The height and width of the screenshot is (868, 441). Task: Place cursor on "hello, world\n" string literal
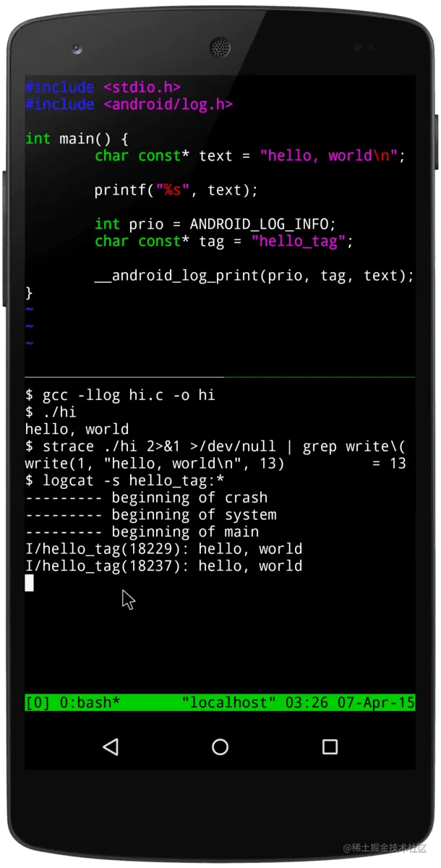point(329,156)
